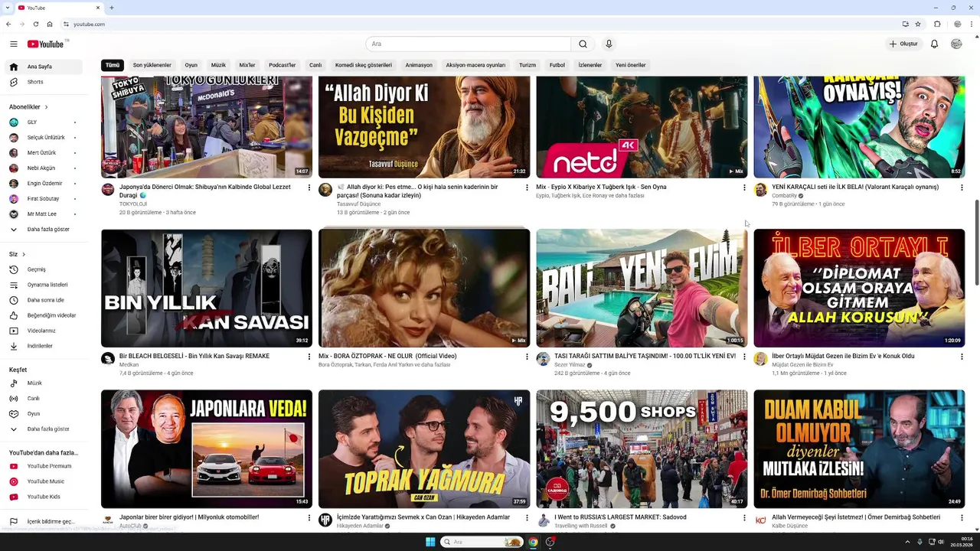Open options for İlber Ortaylı video

962,357
